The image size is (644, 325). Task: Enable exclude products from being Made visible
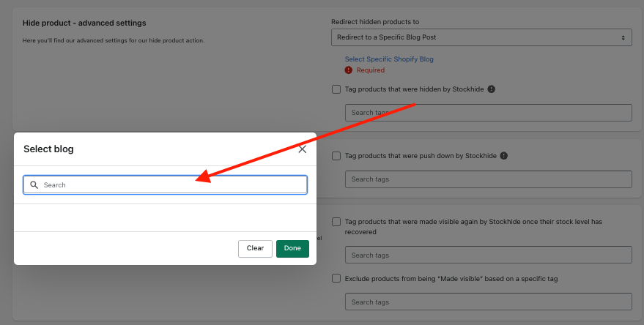[336, 278]
